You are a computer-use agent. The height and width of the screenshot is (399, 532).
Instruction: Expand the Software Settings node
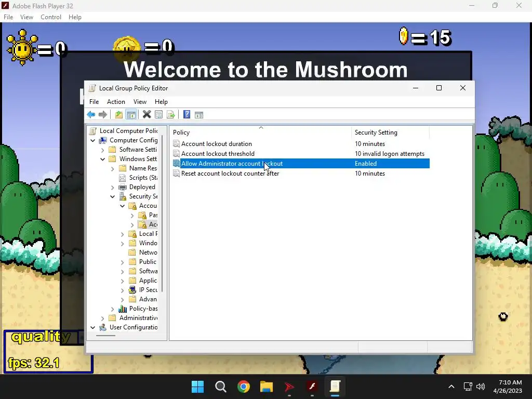(x=102, y=150)
